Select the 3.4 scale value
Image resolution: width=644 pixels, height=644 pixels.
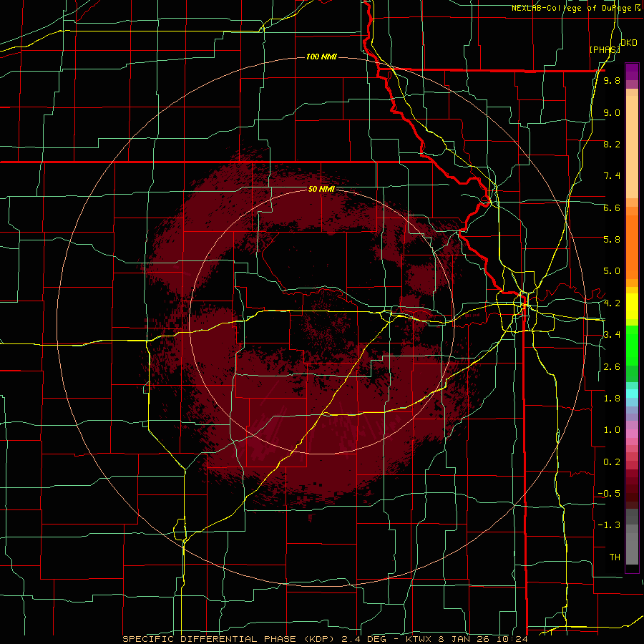point(612,335)
